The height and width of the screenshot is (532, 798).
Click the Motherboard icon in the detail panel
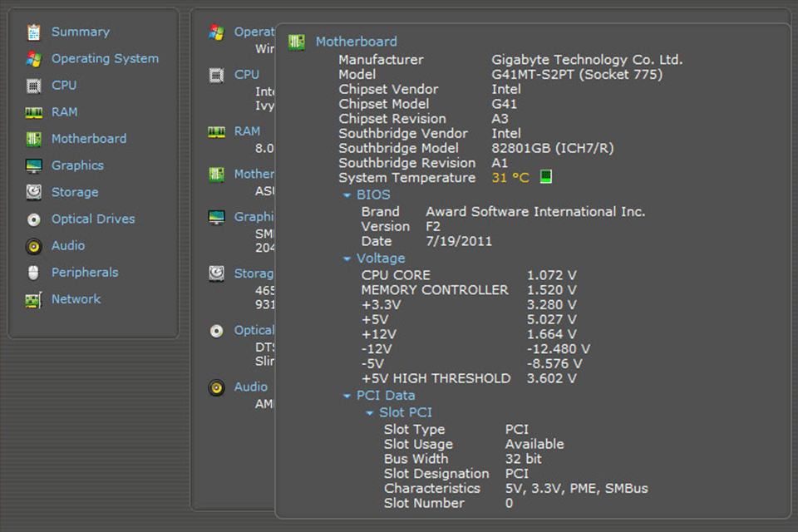pos(297,42)
